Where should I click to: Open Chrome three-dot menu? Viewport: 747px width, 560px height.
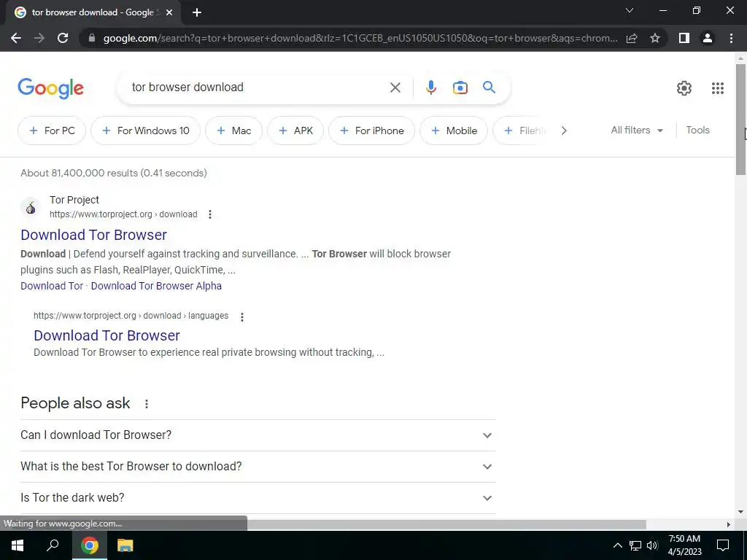pyautogui.click(x=731, y=38)
